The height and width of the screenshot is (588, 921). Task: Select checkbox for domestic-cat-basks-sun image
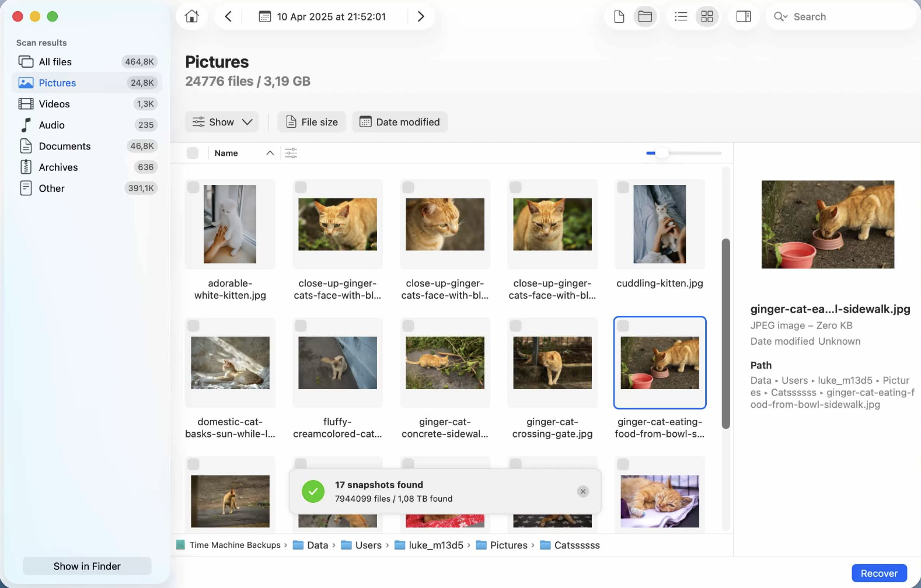pyautogui.click(x=193, y=325)
